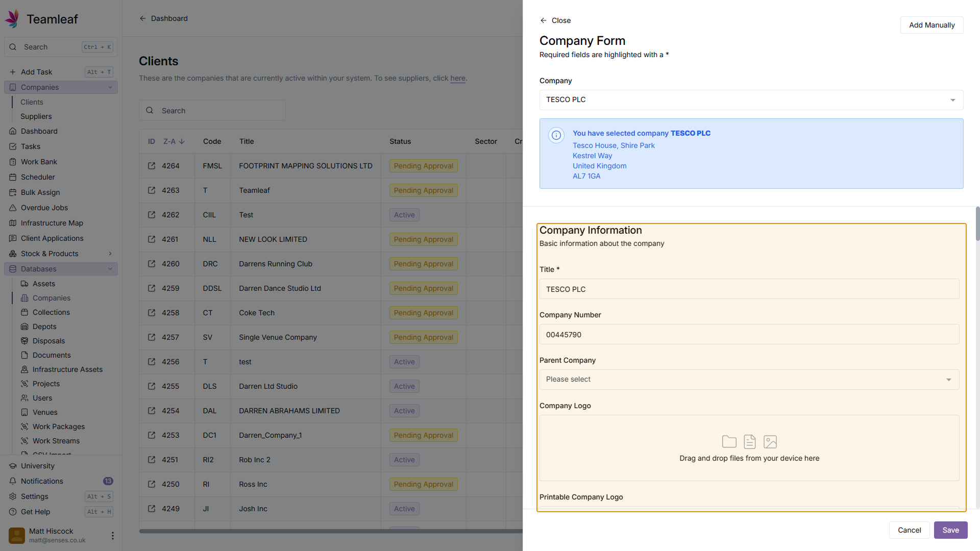The height and width of the screenshot is (551, 980).
Task: Click the folder icon in Company Logo upload
Action: point(729,441)
